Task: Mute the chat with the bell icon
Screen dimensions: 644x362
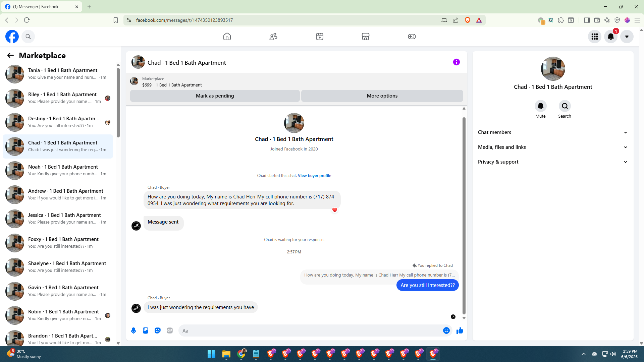Action: coord(541,106)
